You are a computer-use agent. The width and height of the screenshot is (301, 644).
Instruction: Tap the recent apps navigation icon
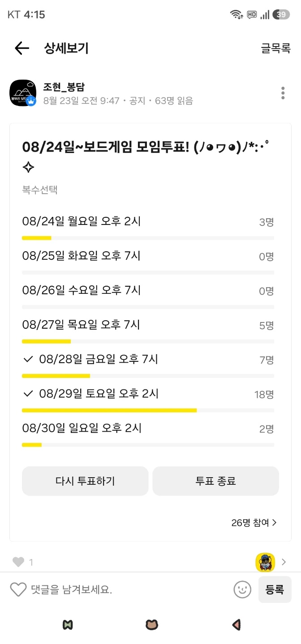point(68,625)
